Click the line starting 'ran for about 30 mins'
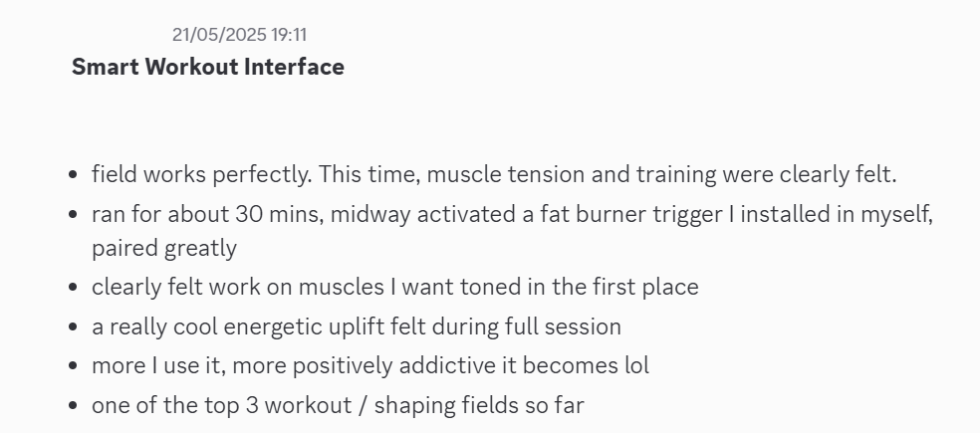Screen dimensions: 980x433 coord(513,214)
